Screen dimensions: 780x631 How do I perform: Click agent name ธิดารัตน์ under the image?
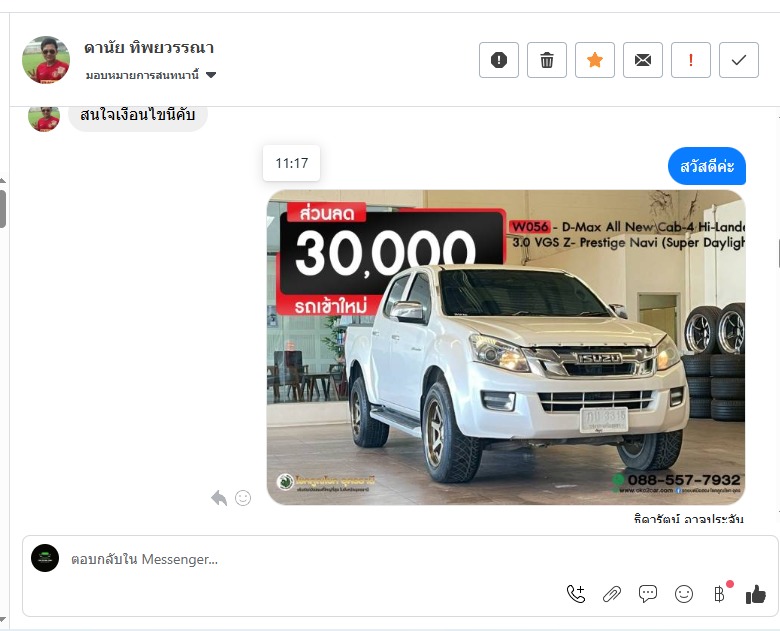[x=656, y=519]
